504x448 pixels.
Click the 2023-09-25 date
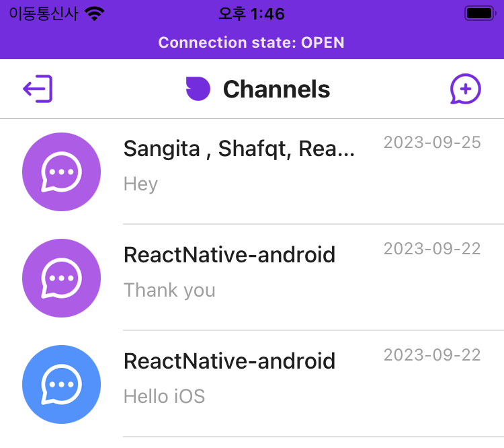pos(432,142)
